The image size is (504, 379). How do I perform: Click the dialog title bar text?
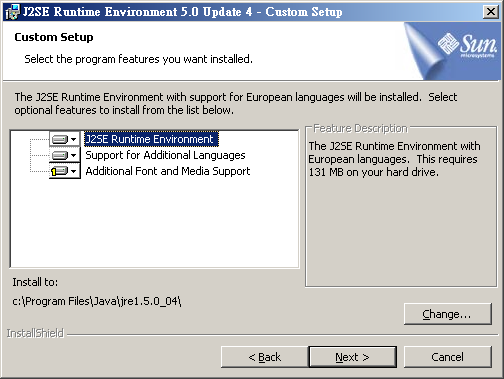(182, 12)
